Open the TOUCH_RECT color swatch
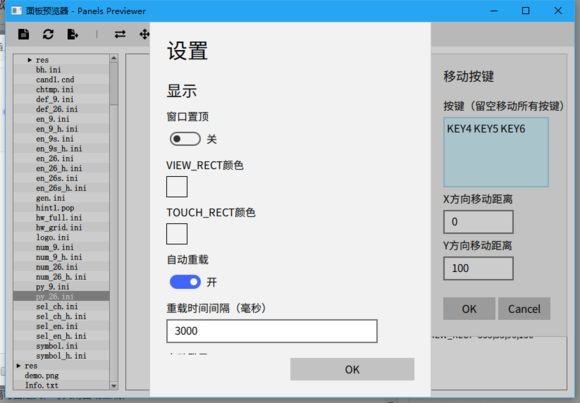Screen dimensions: 580x403 [177, 234]
